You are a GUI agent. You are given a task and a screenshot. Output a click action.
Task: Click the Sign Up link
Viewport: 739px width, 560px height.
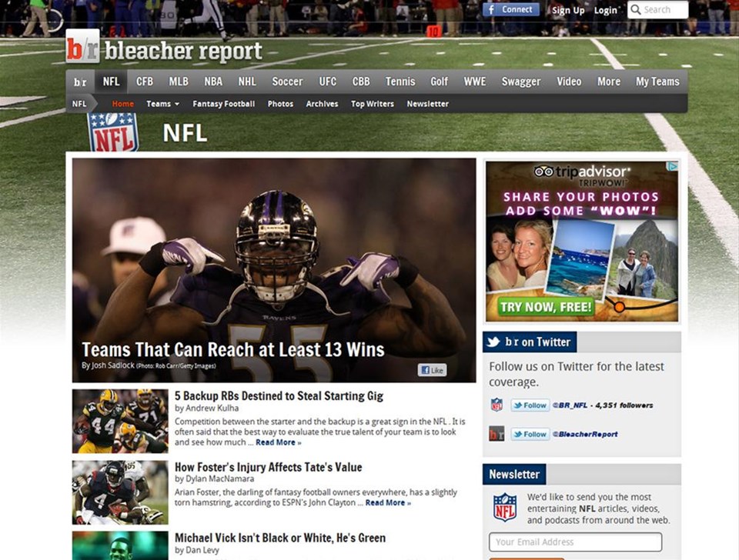pos(568,10)
